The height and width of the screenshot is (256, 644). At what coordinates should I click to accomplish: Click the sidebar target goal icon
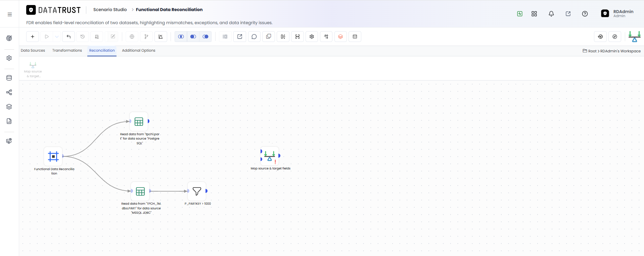point(9,38)
